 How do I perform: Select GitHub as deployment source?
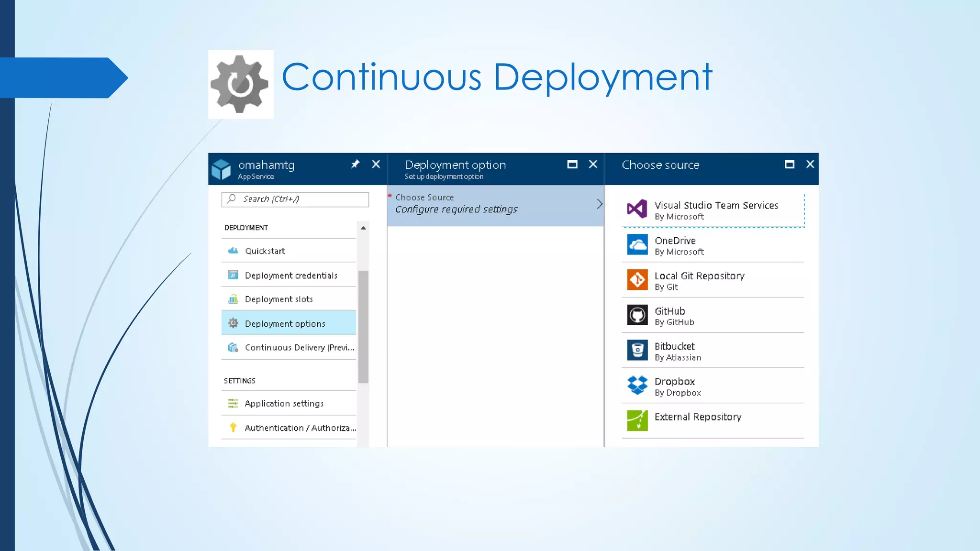(713, 316)
